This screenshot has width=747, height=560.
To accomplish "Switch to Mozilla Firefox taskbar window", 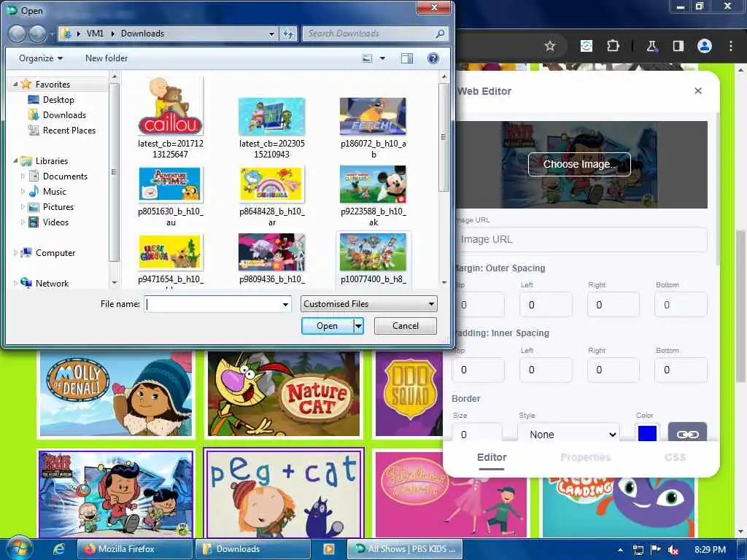I will (x=135, y=548).
